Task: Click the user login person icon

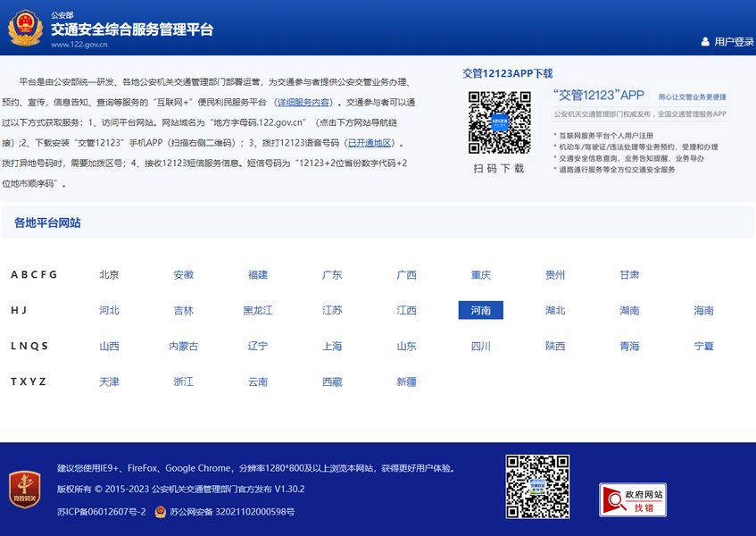Action: 705,41
